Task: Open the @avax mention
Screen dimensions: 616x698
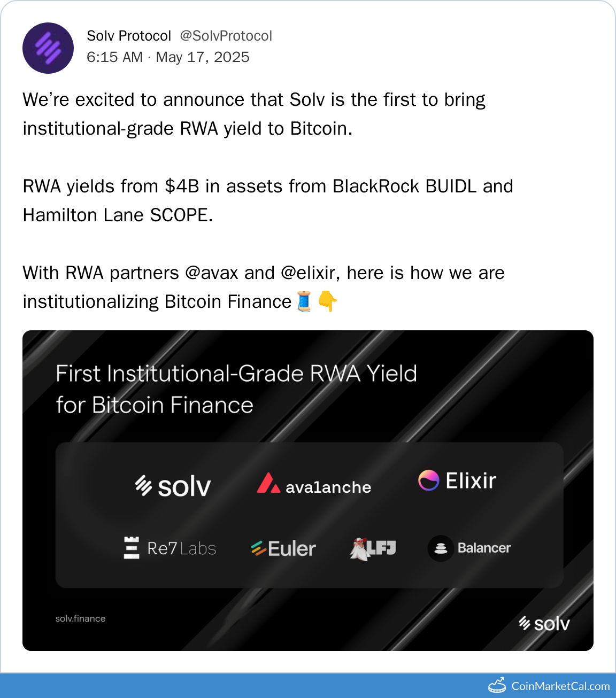Action: click(211, 273)
